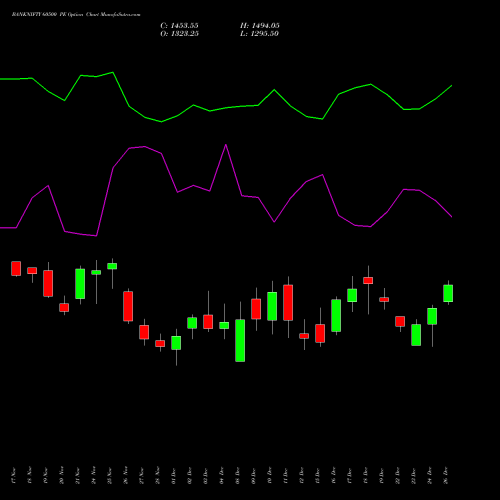Click the BANKNIFTY PE Option Chart title
This screenshot has height=500, width=500.
(76, 14)
